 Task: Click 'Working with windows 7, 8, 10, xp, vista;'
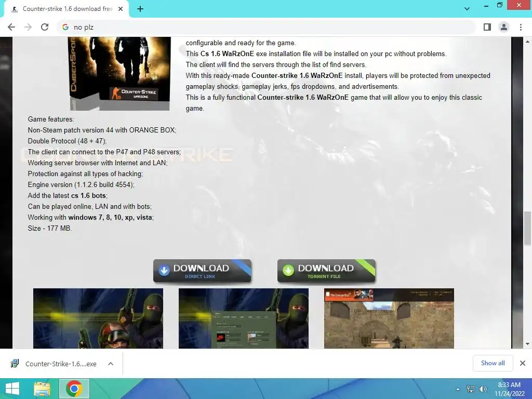pyautogui.click(x=91, y=218)
